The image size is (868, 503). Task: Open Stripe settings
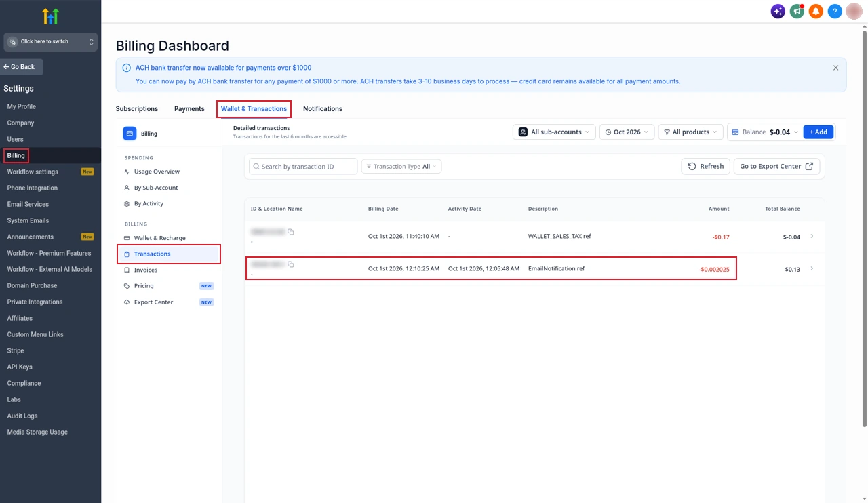pos(16,350)
